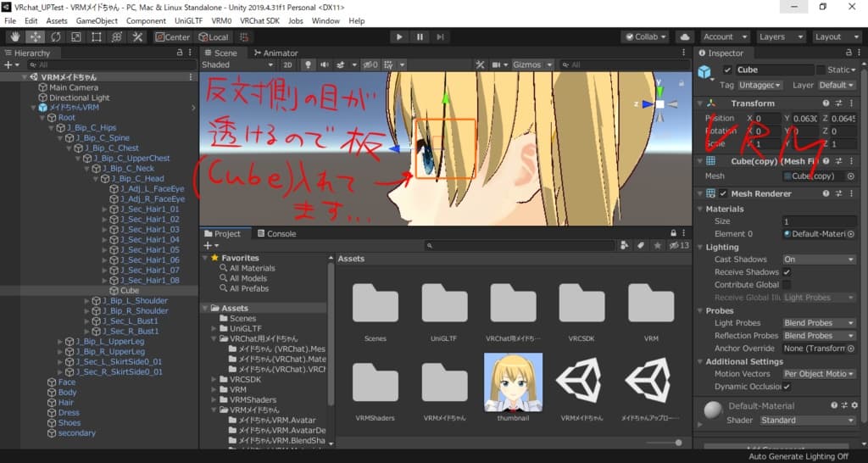Collapse the J_Bip_C_Head tree node
The image size is (868, 463).
tap(96, 179)
